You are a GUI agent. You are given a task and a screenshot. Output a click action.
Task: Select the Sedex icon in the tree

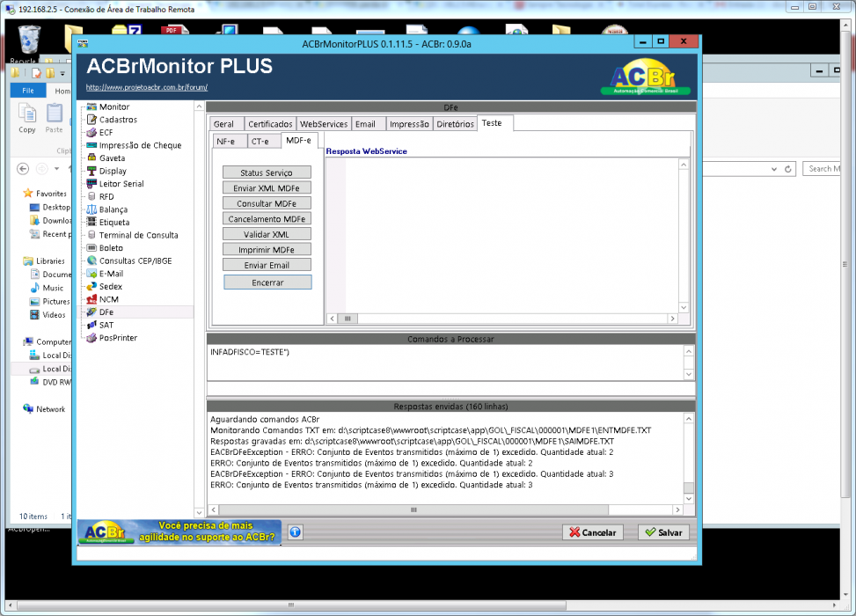coord(91,286)
